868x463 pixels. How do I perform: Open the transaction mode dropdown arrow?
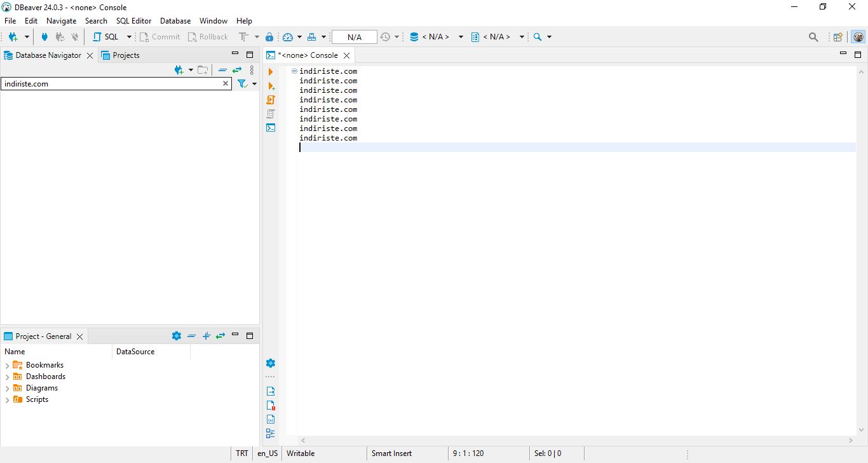click(257, 37)
